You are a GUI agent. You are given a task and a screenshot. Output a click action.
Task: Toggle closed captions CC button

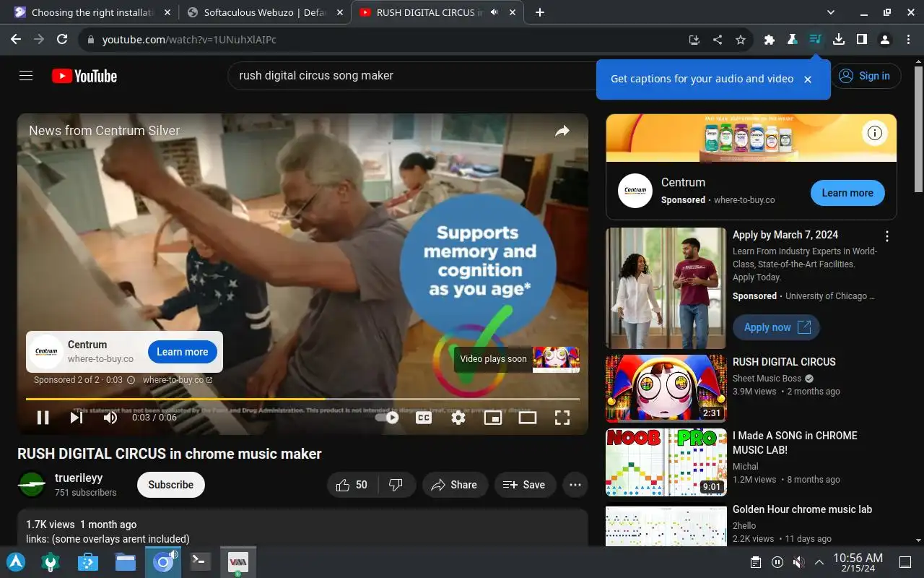click(x=424, y=417)
